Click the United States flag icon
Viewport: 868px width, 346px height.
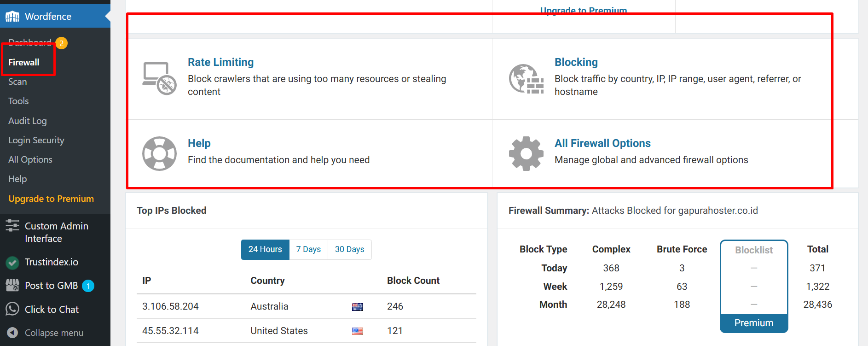point(358,331)
